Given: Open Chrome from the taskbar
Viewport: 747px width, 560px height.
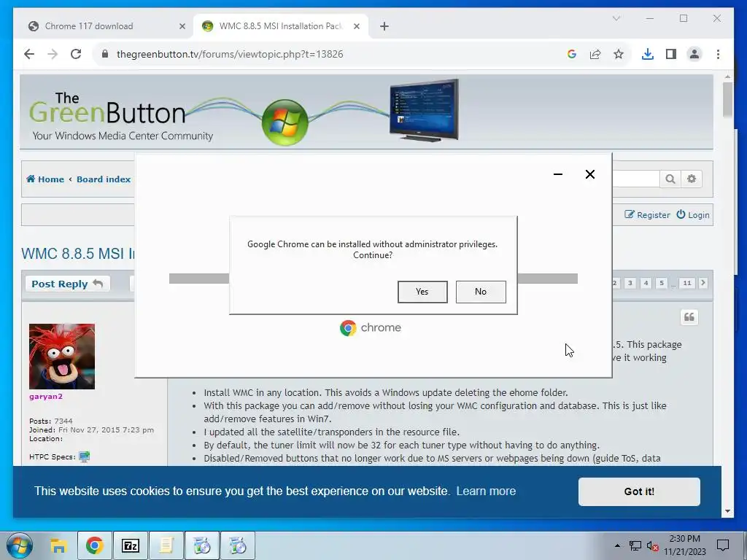Looking at the screenshot, I should [95, 545].
